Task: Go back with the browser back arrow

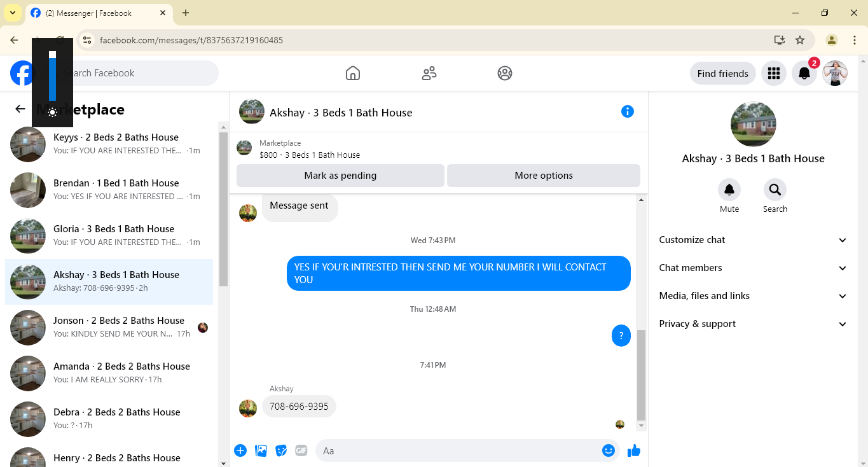Action: click(14, 40)
